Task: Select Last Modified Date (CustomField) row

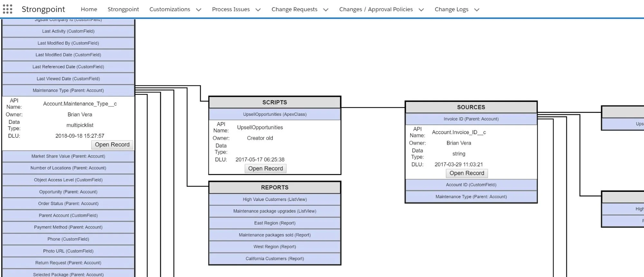Action: pyautogui.click(x=68, y=55)
